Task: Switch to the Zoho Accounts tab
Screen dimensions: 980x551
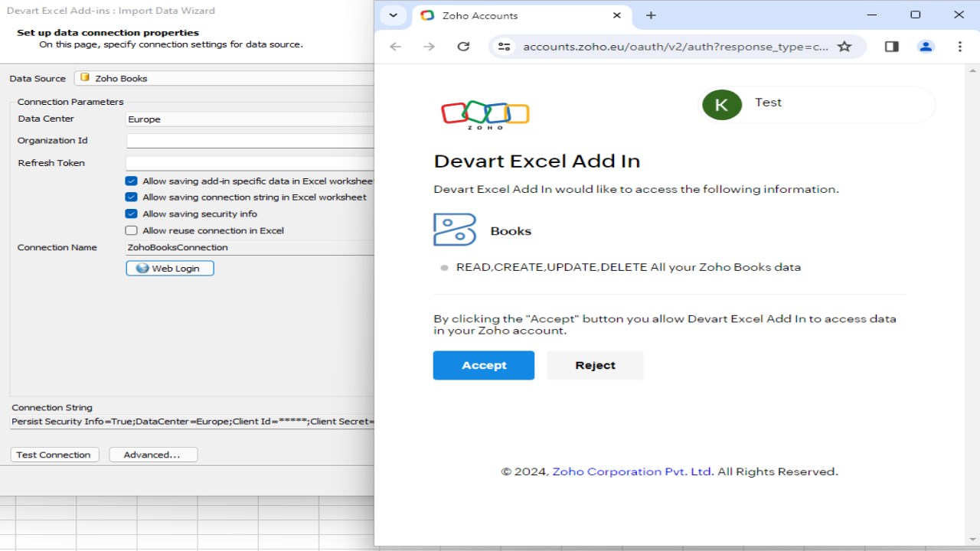Action: [x=522, y=15]
